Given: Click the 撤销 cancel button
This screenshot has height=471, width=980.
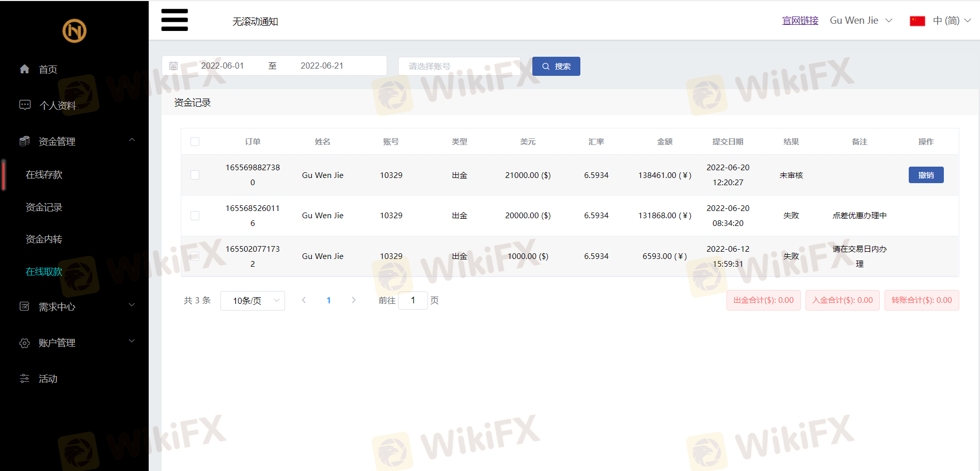Looking at the screenshot, I should click(926, 175).
